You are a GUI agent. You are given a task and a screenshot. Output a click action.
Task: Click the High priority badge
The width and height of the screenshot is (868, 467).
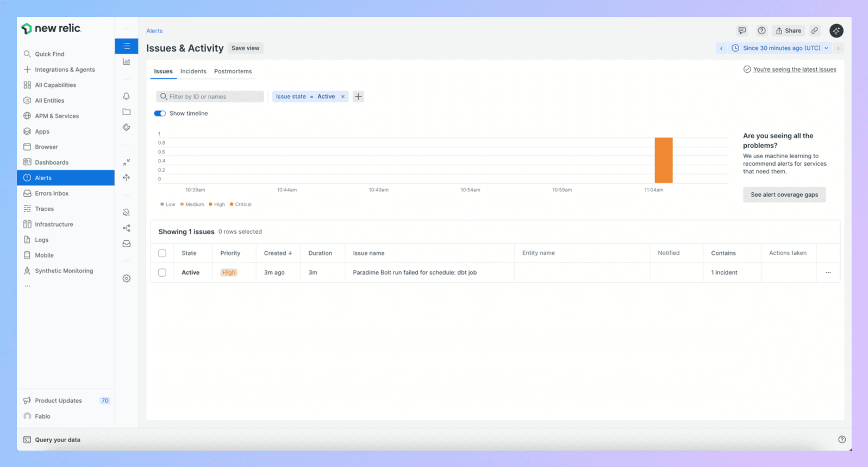pyautogui.click(x=229, y=272)
